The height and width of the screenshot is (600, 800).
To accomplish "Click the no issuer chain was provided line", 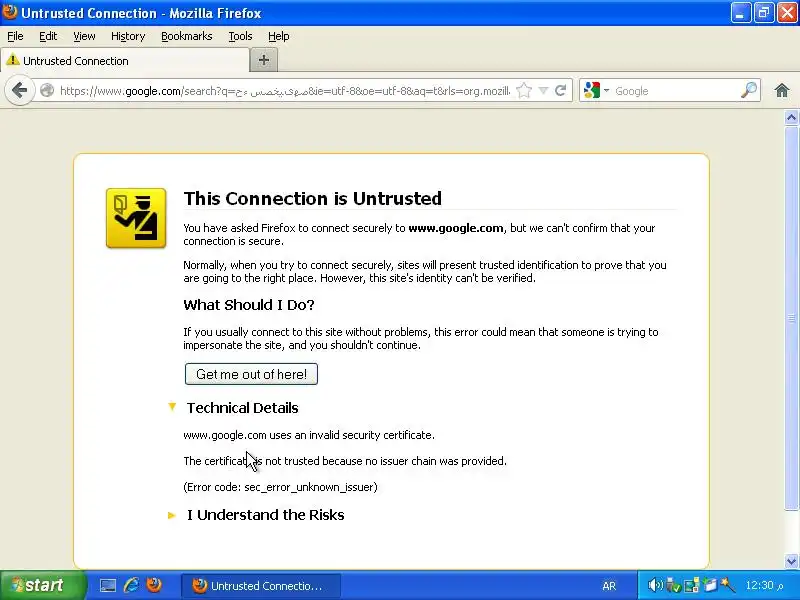I will pyautogui.click(x=345, y=461).
